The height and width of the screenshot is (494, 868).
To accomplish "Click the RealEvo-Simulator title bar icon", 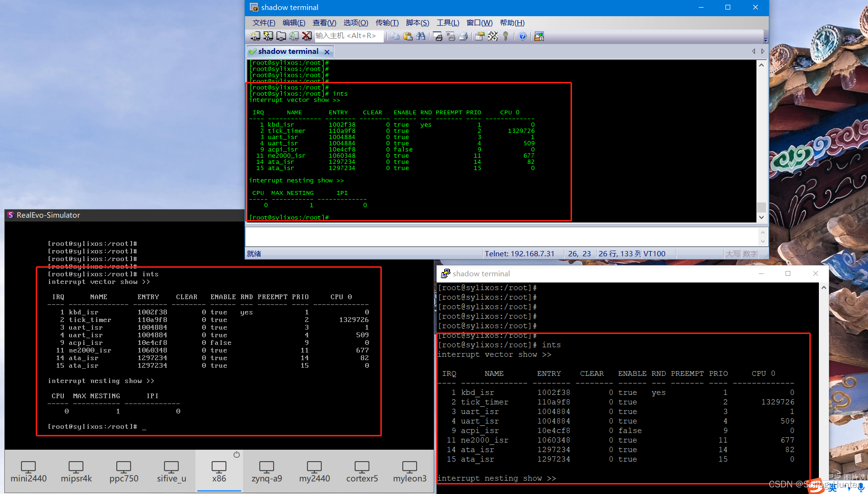I will [10, 215].
